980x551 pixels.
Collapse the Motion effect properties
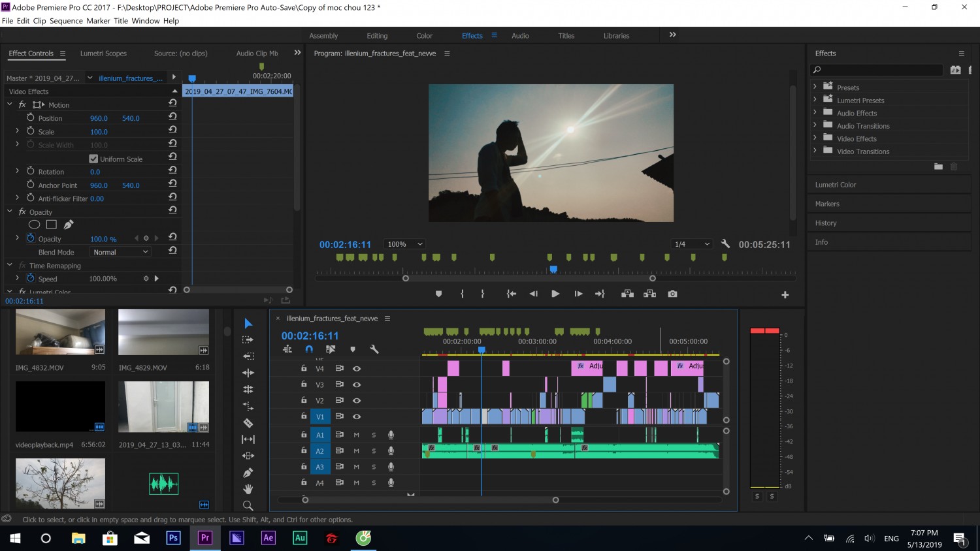click(10, 104)
